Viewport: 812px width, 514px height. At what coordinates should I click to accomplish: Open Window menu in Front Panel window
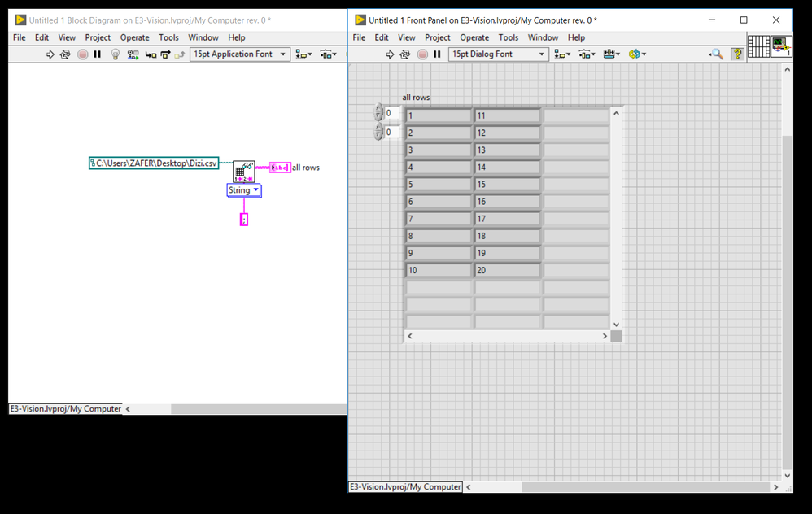coord(543,37)
